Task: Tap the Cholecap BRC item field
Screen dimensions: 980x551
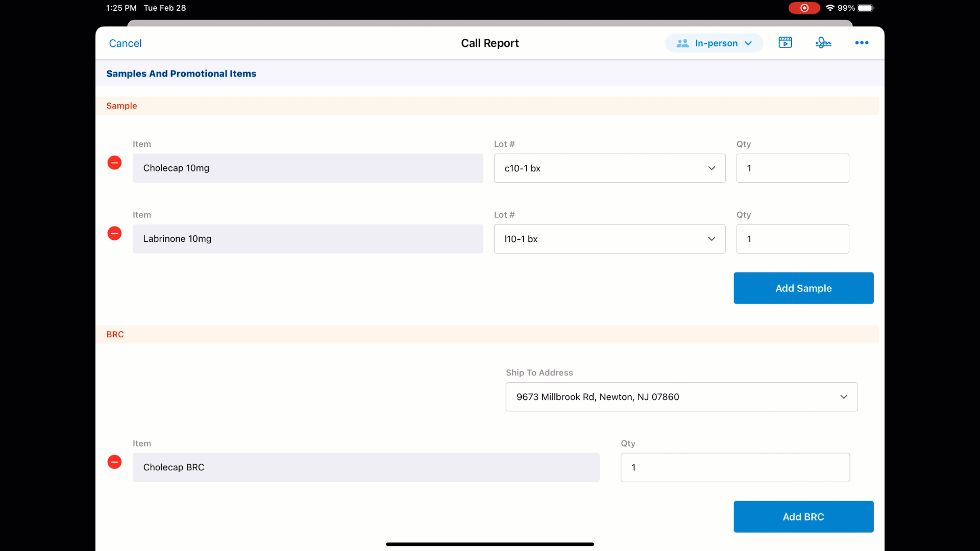Action: [366, 467]
